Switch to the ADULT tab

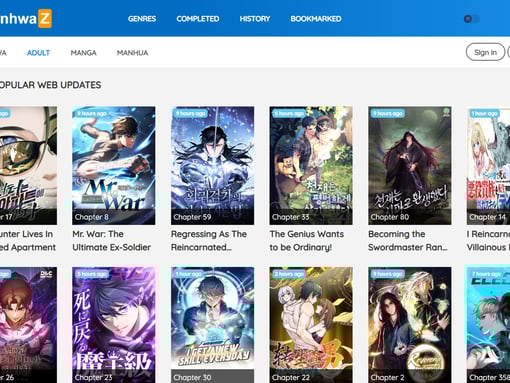(x=38, y=53)
